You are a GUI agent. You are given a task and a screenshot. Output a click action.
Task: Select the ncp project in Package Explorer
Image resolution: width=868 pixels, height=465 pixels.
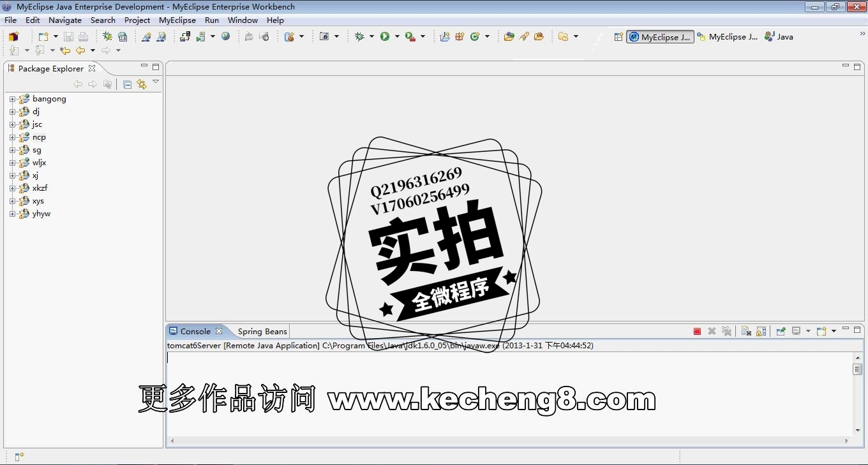pyautogui.click(x=39, y=137)
